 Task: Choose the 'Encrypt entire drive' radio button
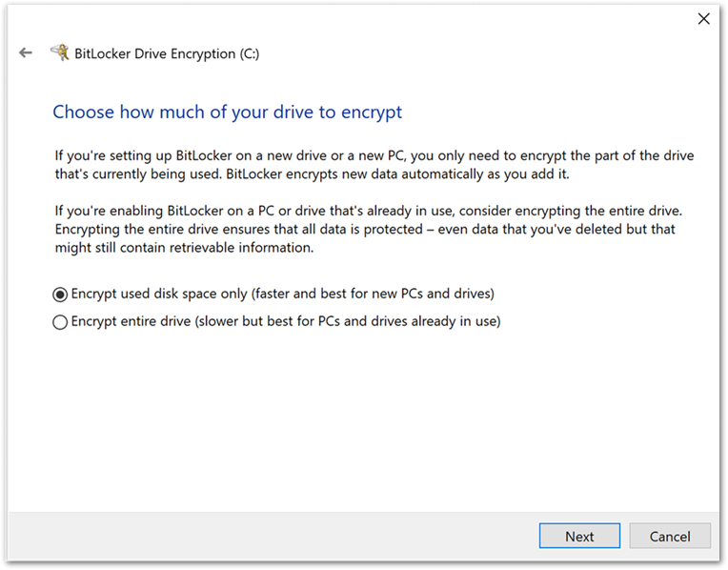[60, 322]
